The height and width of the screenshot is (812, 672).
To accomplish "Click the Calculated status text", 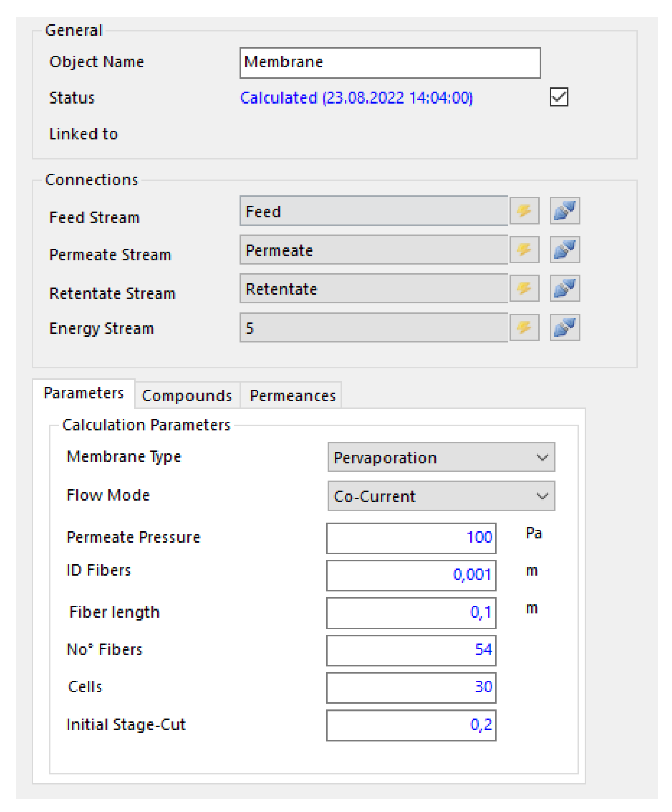I will pos(356,97).
